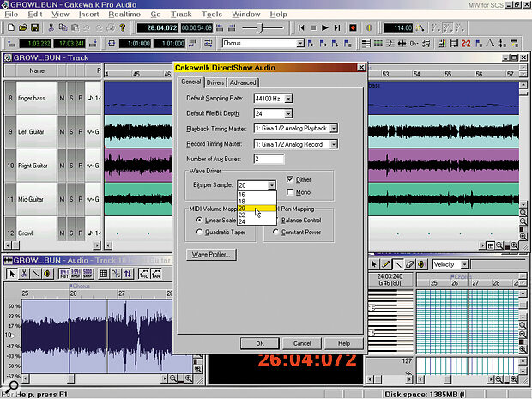Click the Help question-mark toolbar icon
Screen dimensions: 532x399
point(123,27)
